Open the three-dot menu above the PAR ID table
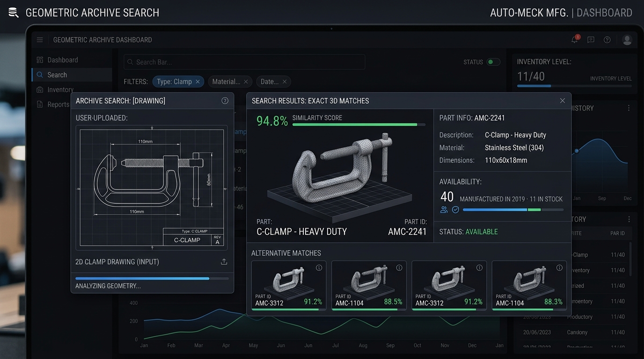 [629, 219]
